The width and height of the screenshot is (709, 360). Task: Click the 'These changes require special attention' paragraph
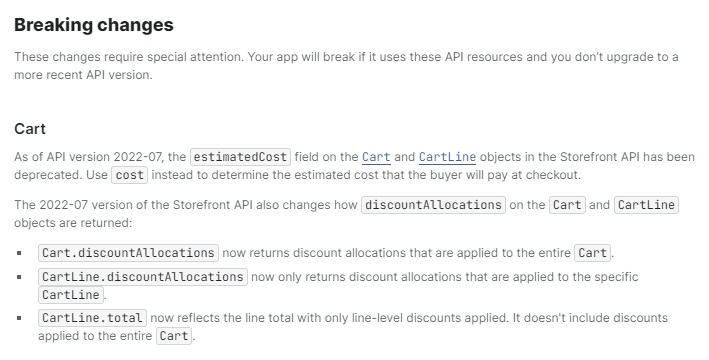(346, 66)
